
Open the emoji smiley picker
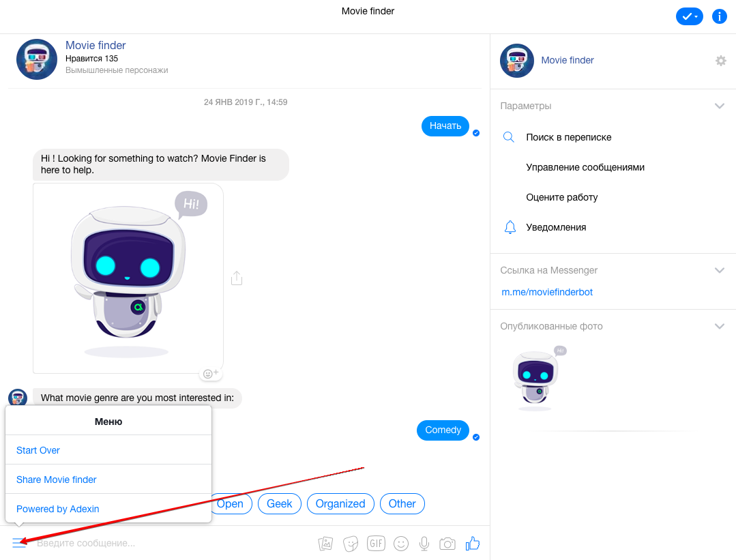tap(401, 544)
